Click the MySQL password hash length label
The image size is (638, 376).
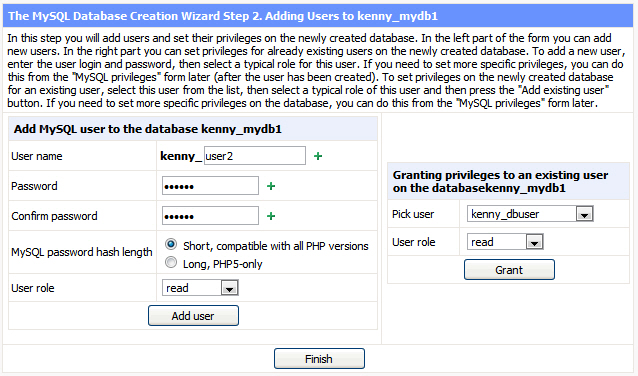(82, 252)
